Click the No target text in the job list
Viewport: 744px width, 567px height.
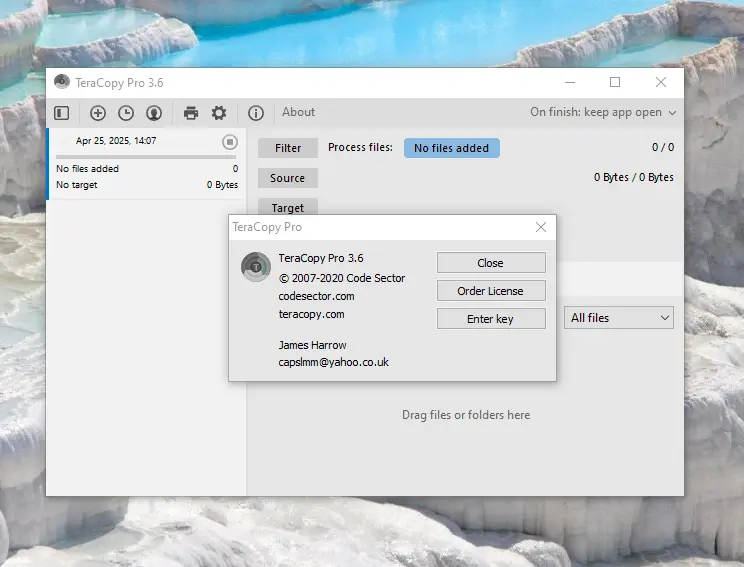pyautogui.click(x=76, y=185)
